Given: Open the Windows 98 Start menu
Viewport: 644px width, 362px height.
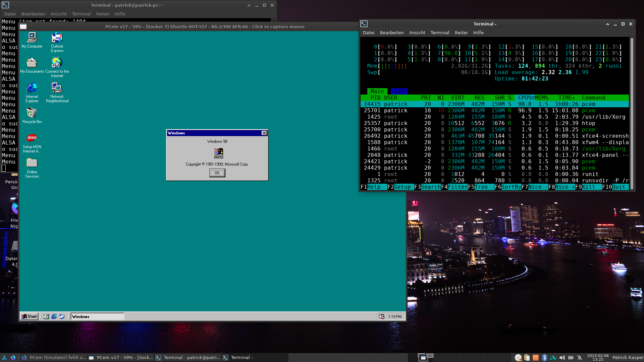Looking at the screenshot, I should coord(29,316).
